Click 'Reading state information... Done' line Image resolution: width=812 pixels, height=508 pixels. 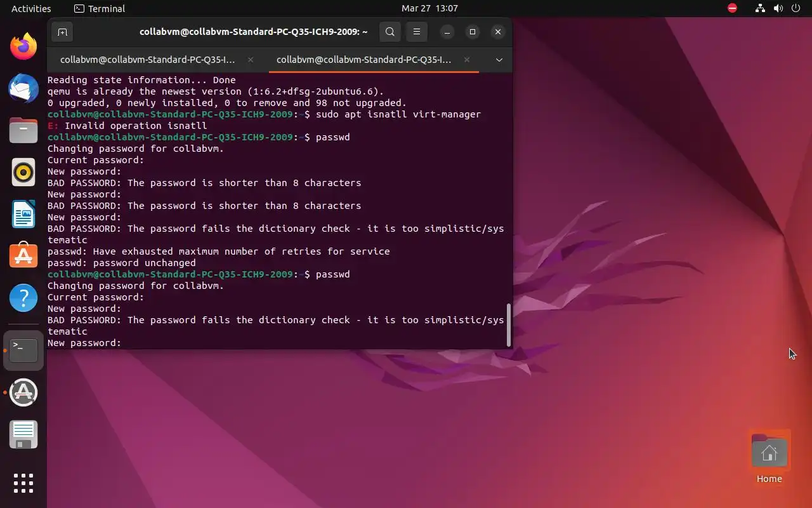click(141, 80)
